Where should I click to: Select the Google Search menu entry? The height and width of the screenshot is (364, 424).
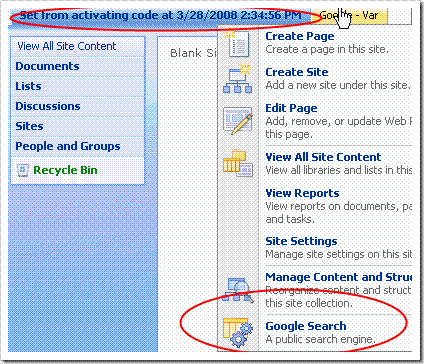[315, 333]
